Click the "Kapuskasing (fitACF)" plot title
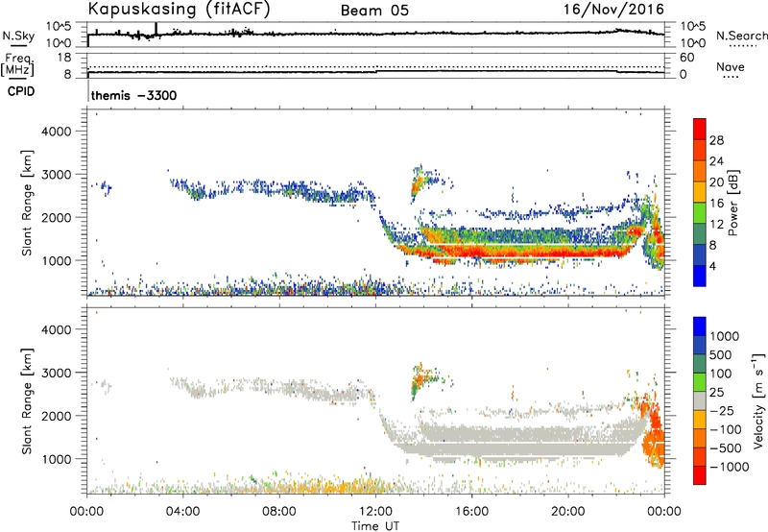The image size is (768, 532). [179, 9]
